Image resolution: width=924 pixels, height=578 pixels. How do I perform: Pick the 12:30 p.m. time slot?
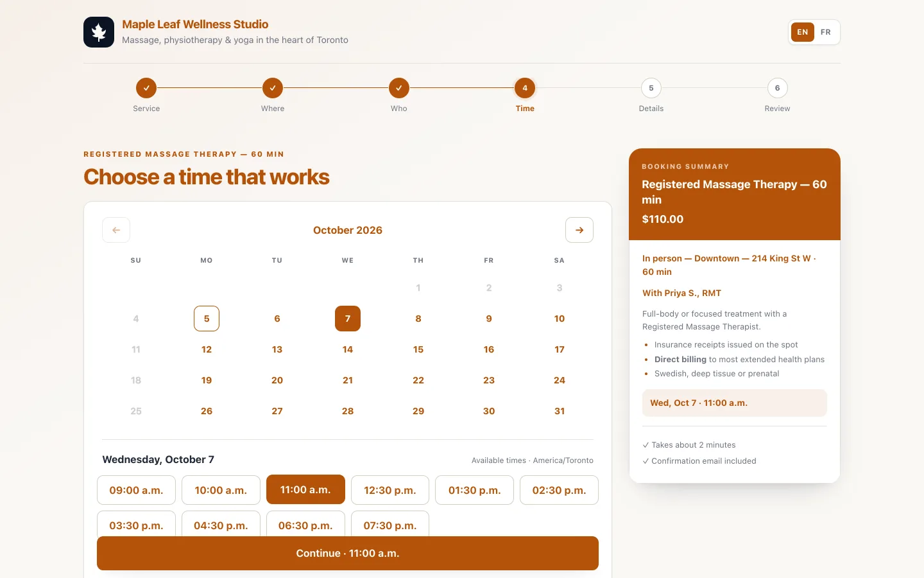point(390,490)
